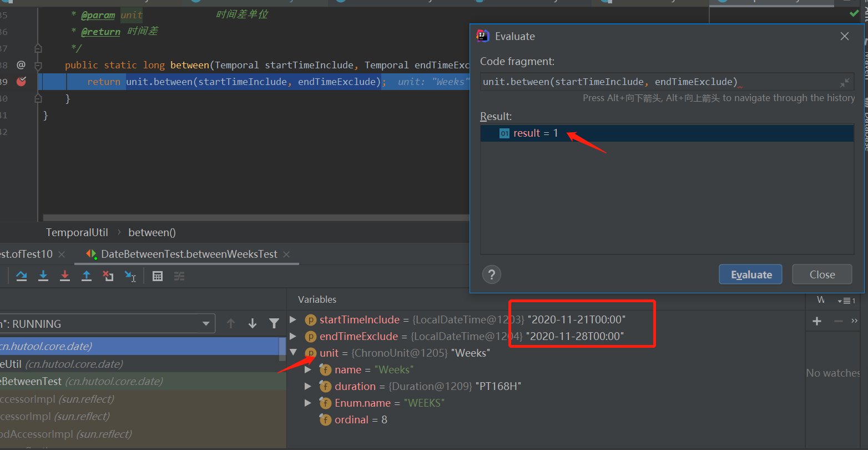Screen dimensions: 868x450
Task: Click the Trace Current Stream Chain icon
Action: click(179, 276)
